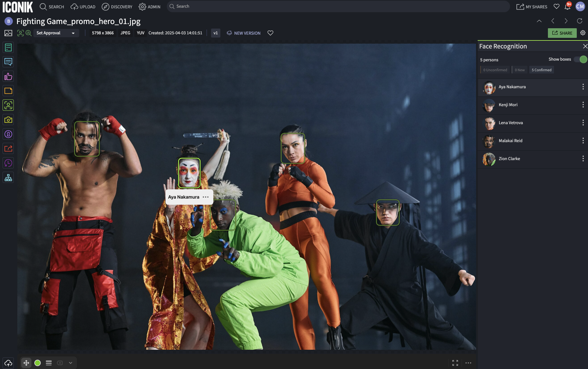Click the NEW VERSION button
588x369 pixels.
(243, 33)
